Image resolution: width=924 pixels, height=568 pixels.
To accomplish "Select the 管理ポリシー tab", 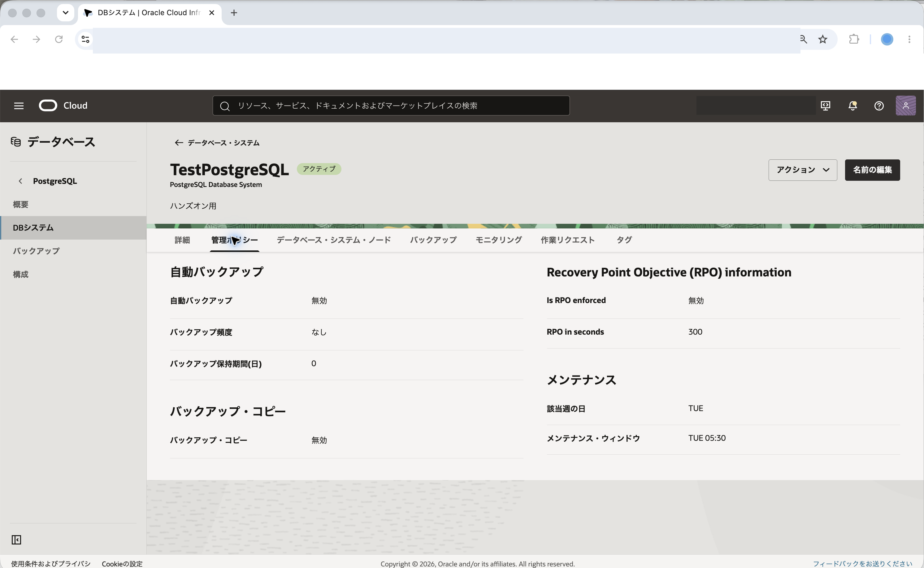I will pyautogui.click(x=234, y=240).
